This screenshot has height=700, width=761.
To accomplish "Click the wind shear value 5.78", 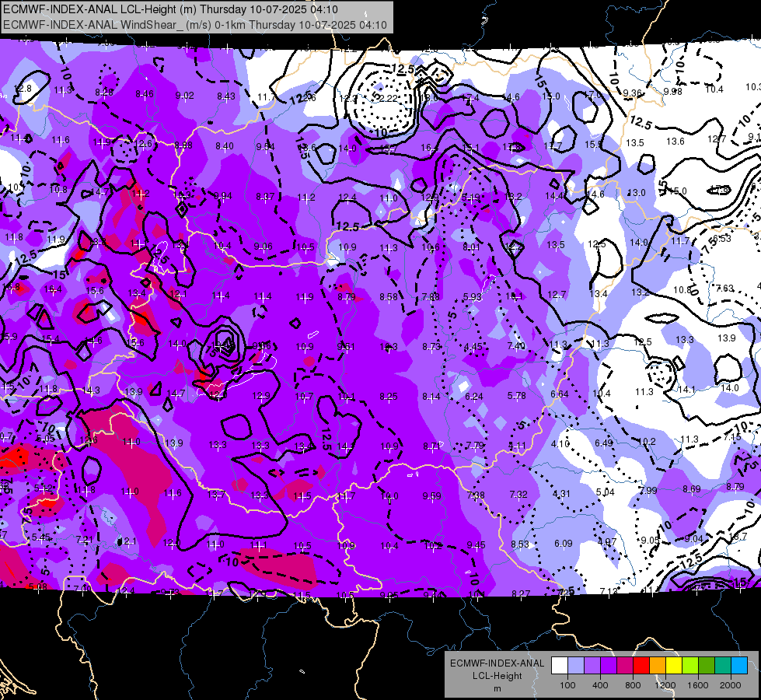I will click(x=517, y=395).
